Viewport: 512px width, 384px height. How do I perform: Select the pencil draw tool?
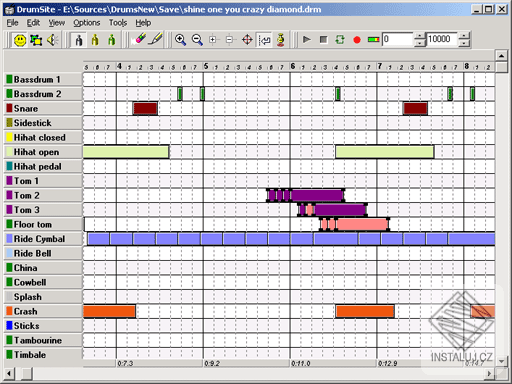(x=156, y=39)
